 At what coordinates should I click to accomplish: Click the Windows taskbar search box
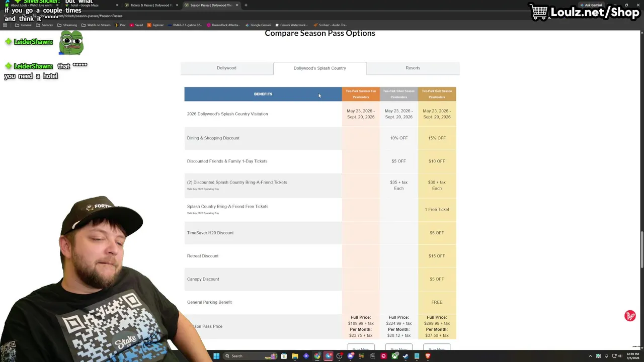(x=250, y=356)
